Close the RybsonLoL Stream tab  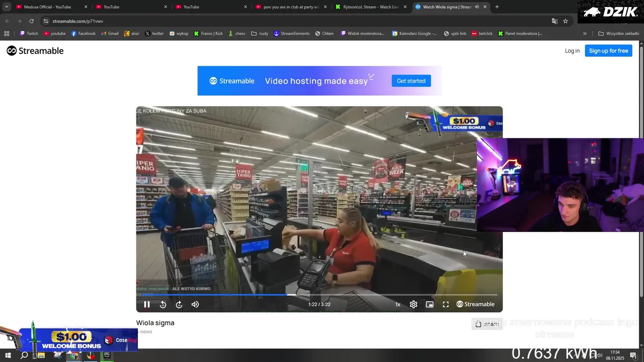(405, 7)
